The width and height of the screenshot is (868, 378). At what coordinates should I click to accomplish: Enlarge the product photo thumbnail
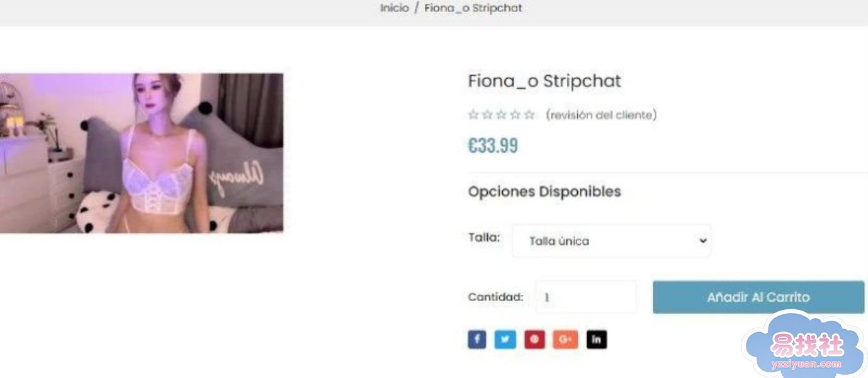pos(142,153)
